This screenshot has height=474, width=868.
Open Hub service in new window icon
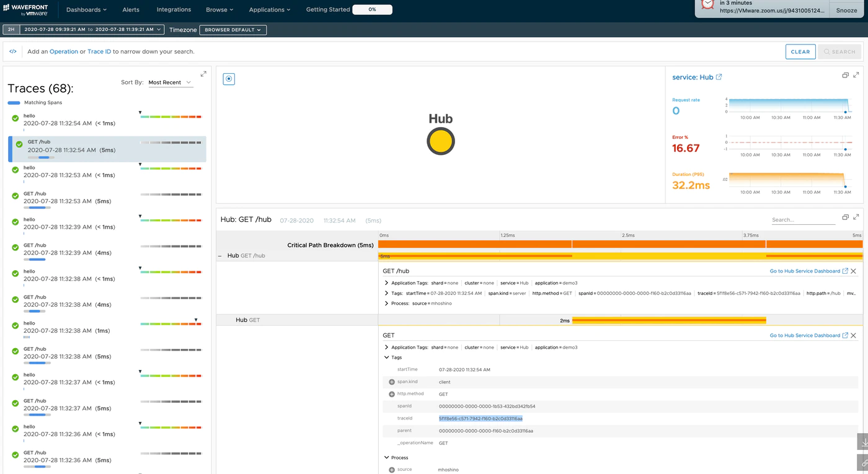[719, 77]
